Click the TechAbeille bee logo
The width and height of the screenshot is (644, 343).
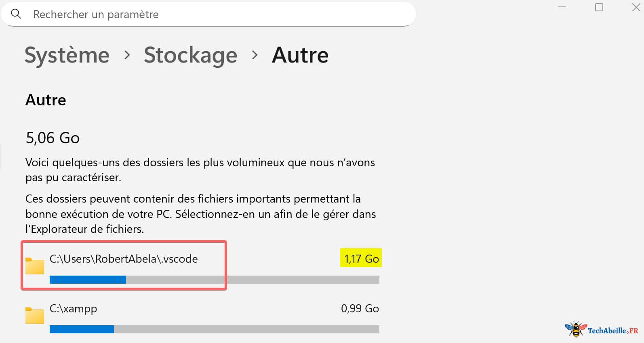(x=575, y=328)
